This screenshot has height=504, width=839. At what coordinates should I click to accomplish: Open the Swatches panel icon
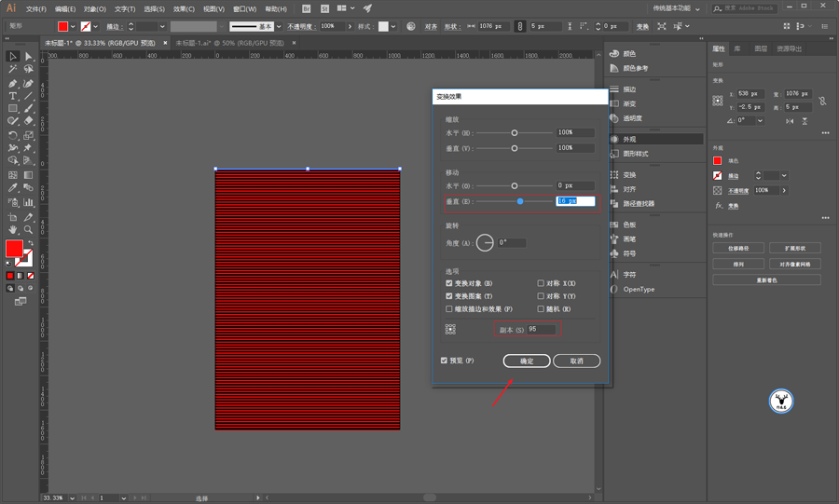pyautogui.click(x=614, y=225)
